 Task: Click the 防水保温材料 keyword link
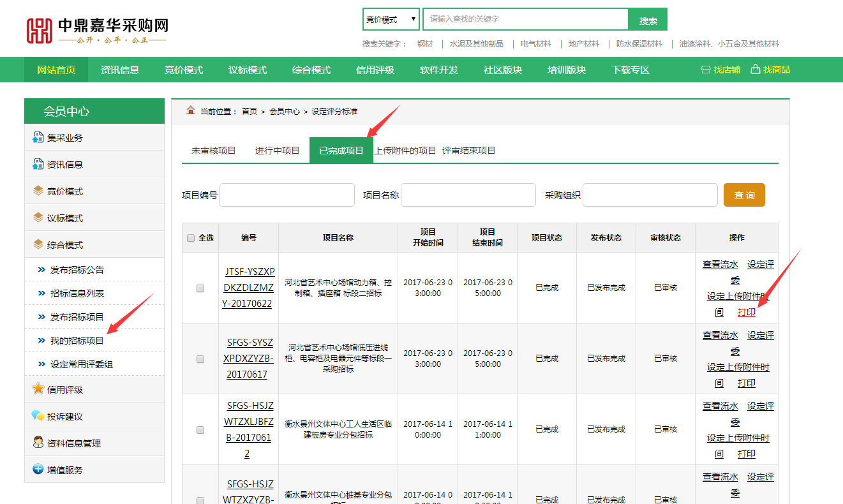pos(639,44)
